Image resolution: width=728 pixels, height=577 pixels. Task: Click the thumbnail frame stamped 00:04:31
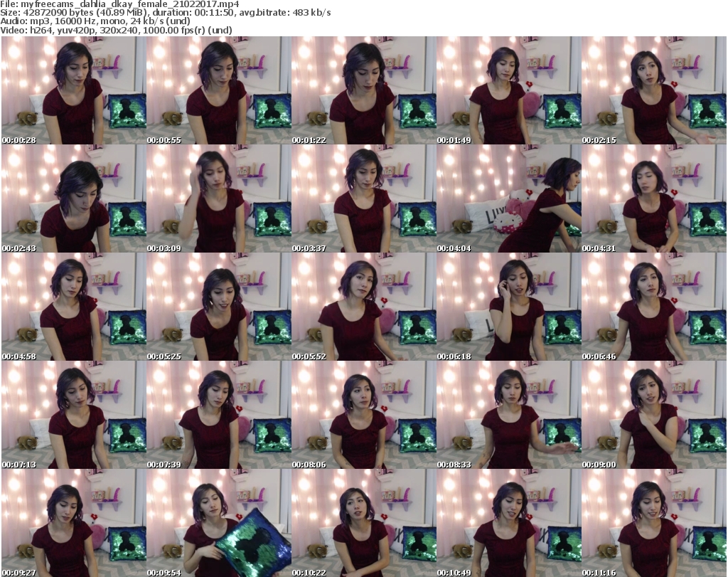(x=654, y=198)
